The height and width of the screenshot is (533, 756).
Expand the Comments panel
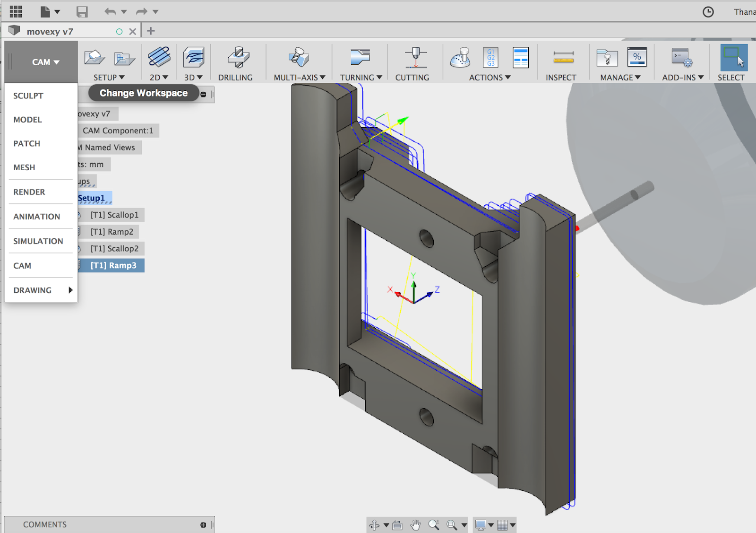coord(202,524)
